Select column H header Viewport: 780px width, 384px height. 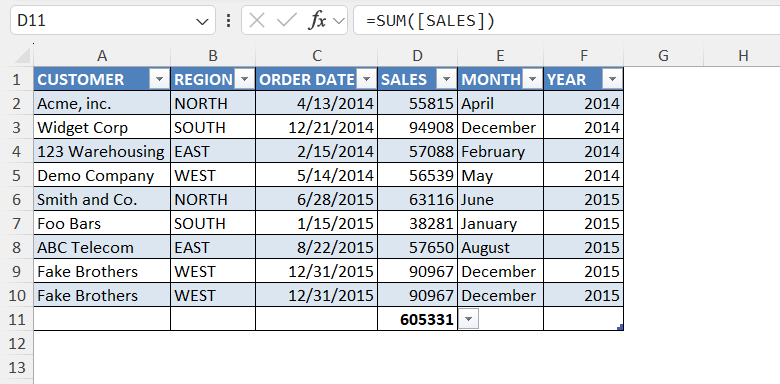[743, 56]
